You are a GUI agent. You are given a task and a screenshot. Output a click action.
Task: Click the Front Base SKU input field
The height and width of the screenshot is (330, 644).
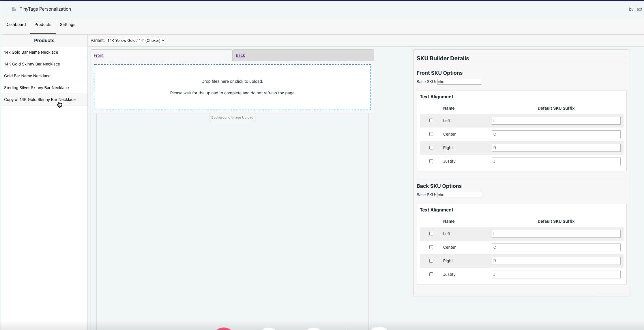(x=459, y=82)
